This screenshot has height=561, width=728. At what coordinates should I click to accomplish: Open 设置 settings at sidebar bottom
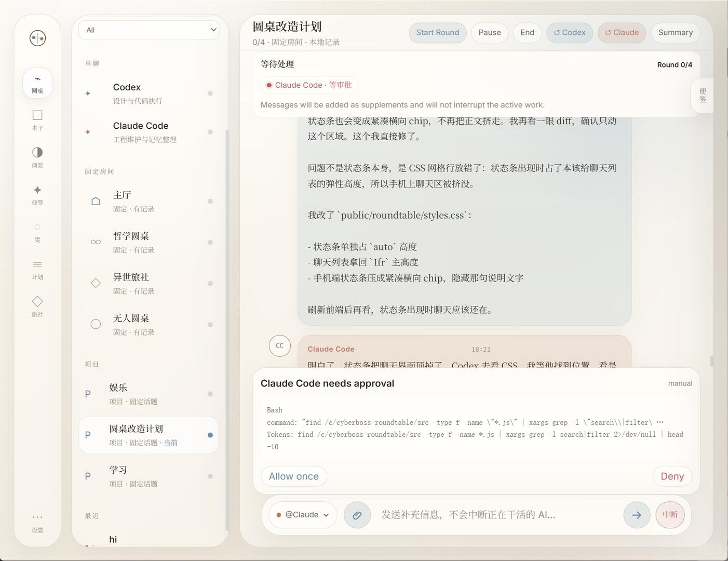(x=37, y=523)
